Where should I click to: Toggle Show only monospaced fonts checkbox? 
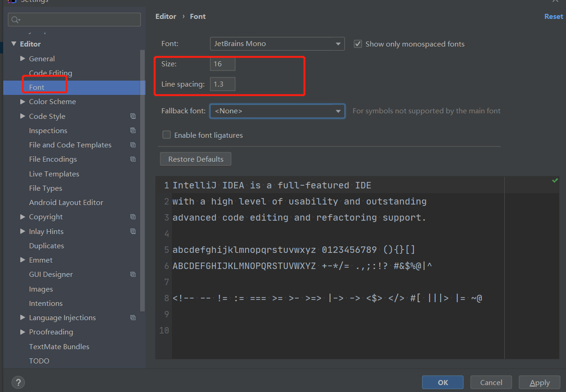coord(358,44)
